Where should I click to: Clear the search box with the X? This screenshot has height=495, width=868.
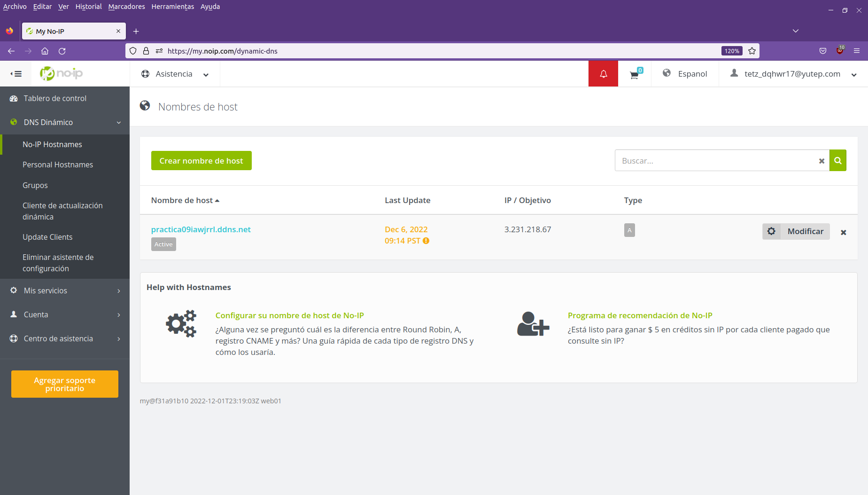(x=821, y=161)
